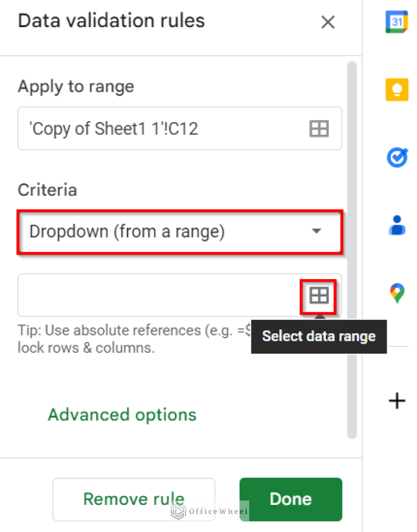This screenshot has height=532, width=417.
Task: Open Google Maps from the side panel
Action: tap(396, 292)
